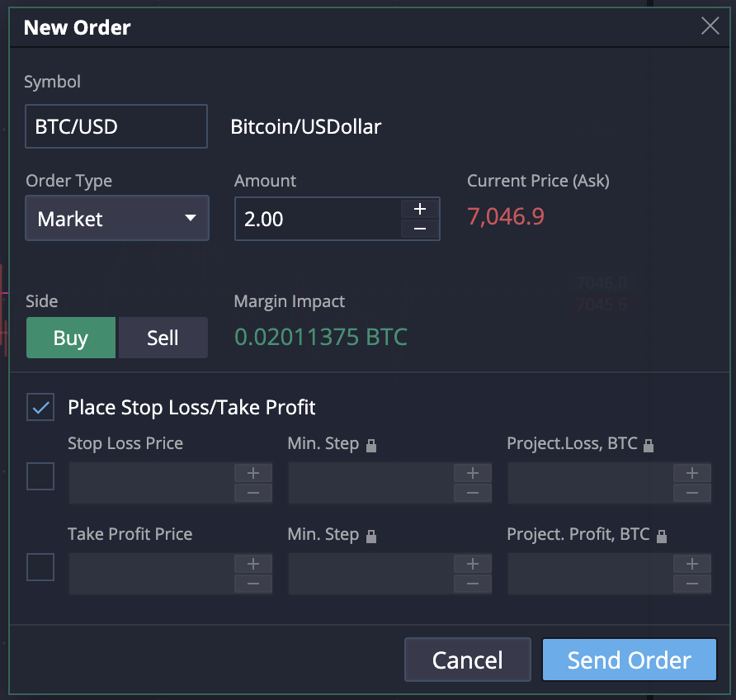Click the Order Type dropdown arrow
The width and height of the screenshot is (736, 700).
[191, 219]
